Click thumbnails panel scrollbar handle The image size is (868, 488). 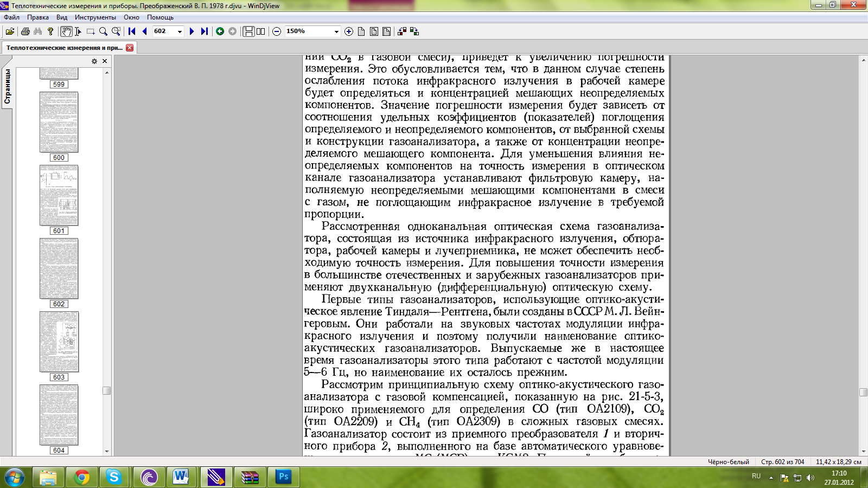click(107, 390)
